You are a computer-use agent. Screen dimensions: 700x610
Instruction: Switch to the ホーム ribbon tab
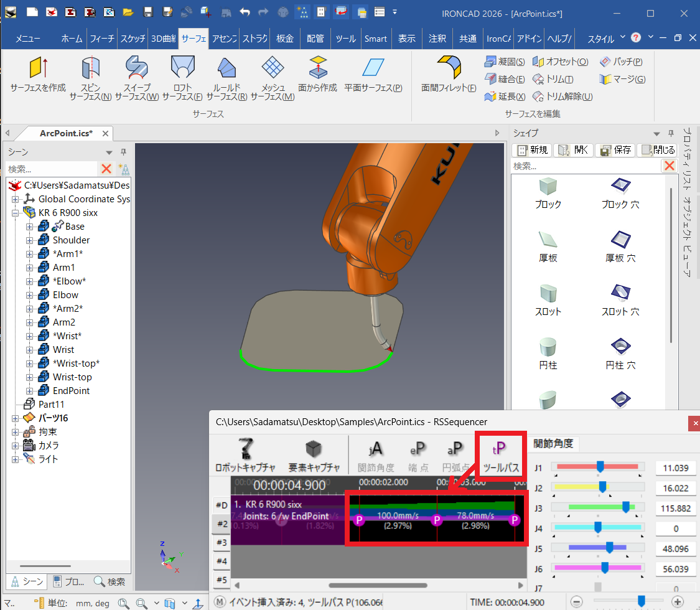pos(72,39)
